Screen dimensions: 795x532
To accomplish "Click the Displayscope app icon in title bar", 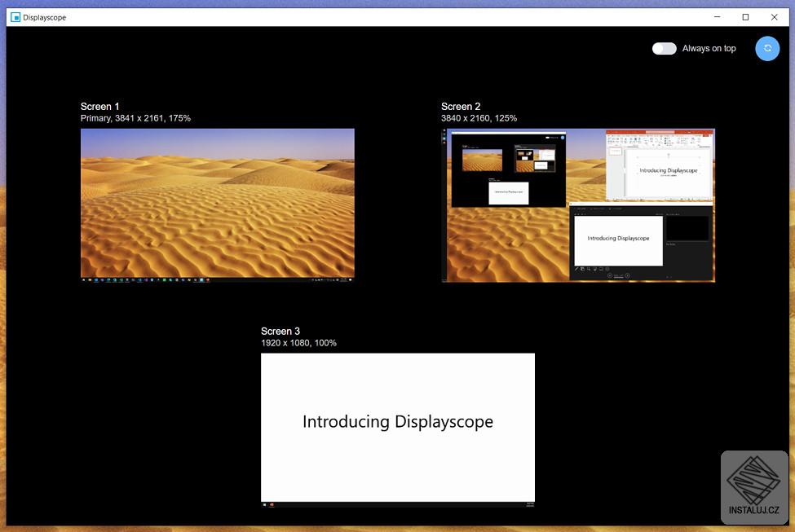I will (15, 17).
